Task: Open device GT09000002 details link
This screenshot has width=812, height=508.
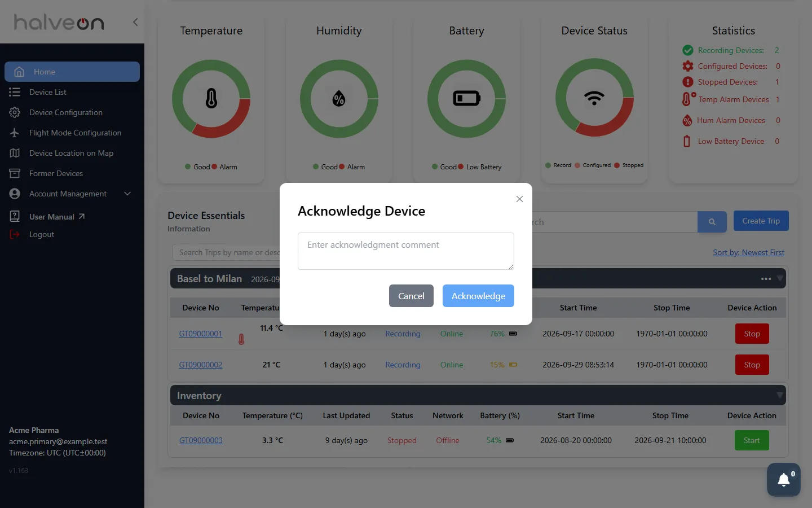Action: pyautogui.click(x=201, y=365)
